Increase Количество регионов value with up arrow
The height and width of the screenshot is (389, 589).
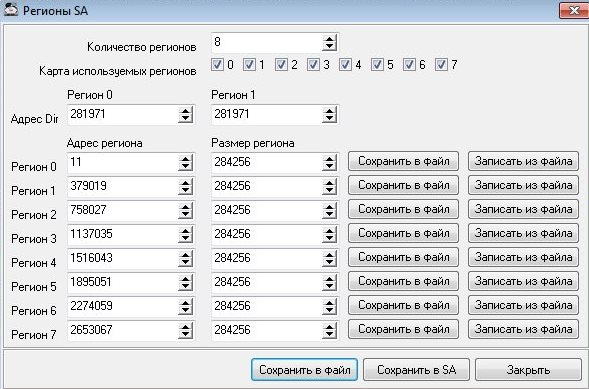pos(329,39)
